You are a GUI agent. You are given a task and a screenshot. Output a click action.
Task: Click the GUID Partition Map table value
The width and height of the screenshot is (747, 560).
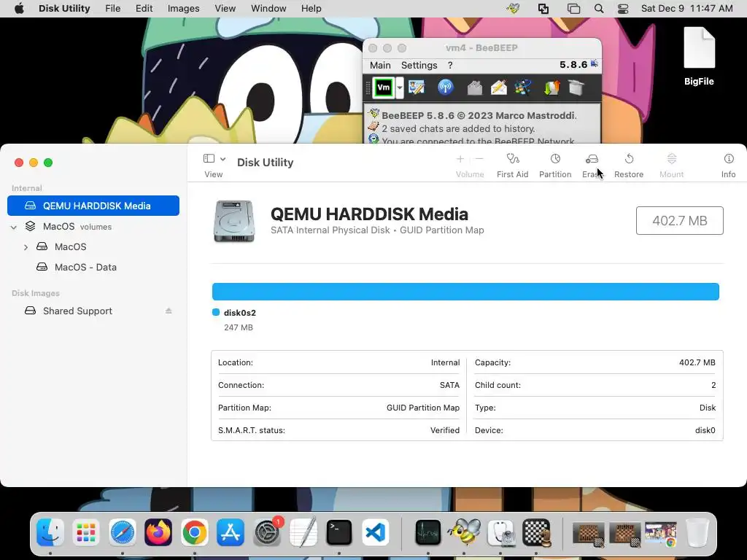[423, 408]
